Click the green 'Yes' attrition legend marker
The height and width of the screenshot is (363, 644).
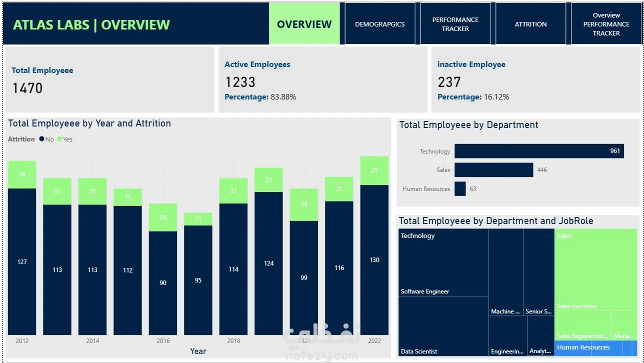tap(59, 139)
